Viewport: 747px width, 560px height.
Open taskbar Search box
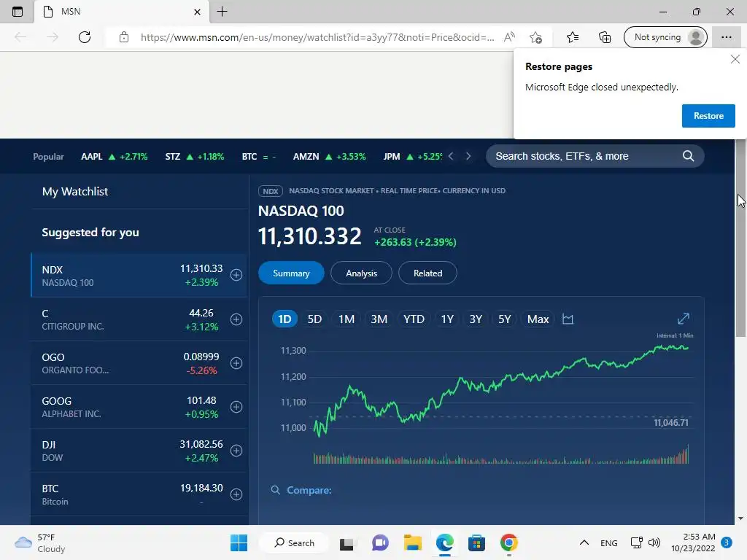(x=294, y=542)
